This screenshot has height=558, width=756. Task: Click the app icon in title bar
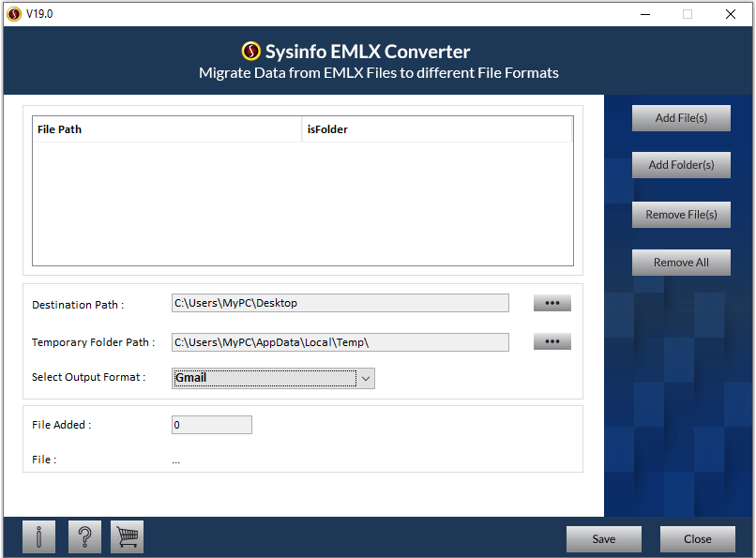(14, 14)
